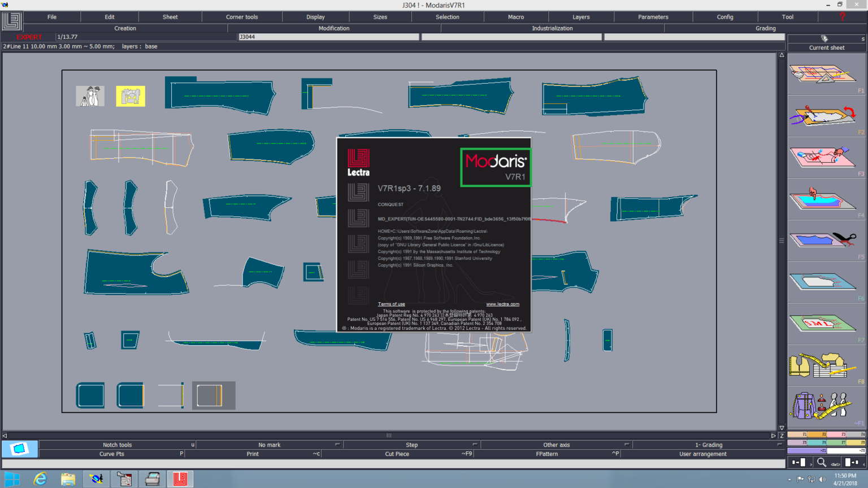Open the F6 grading toolbox icon
The height and width of the screenshot is (488, 868).
tap(826, 282)
